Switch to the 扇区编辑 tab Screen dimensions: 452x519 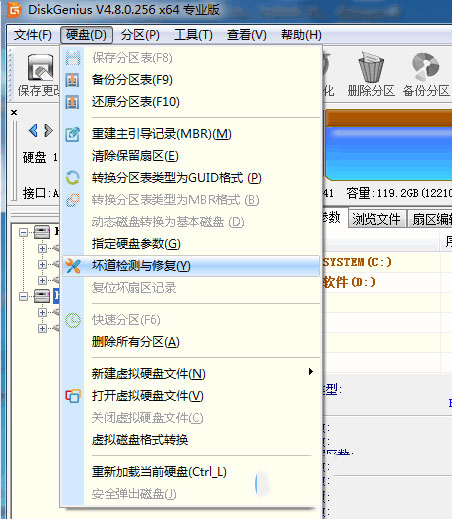430,219
